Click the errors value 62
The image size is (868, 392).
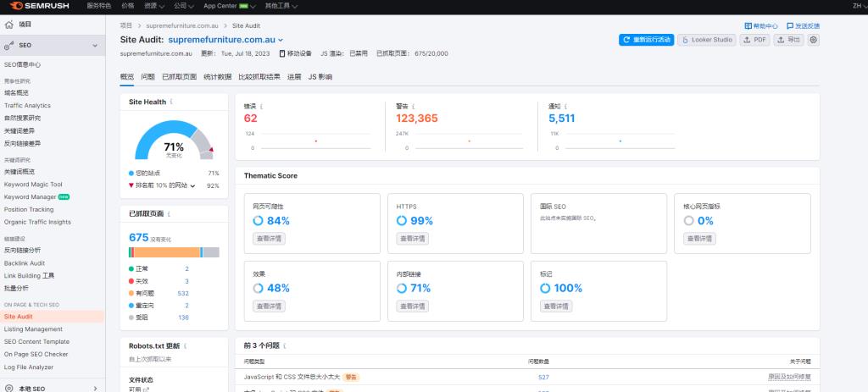click(250, 118)
